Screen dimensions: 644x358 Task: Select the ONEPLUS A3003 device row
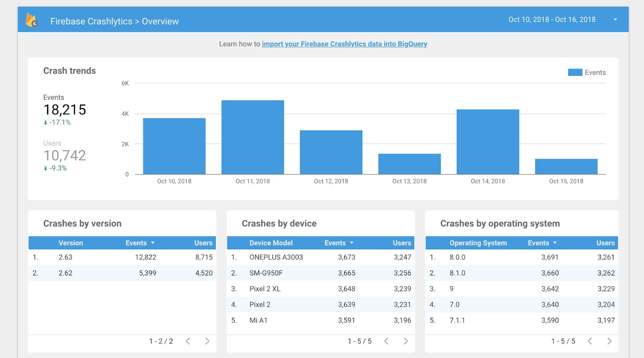coord(321,257)
